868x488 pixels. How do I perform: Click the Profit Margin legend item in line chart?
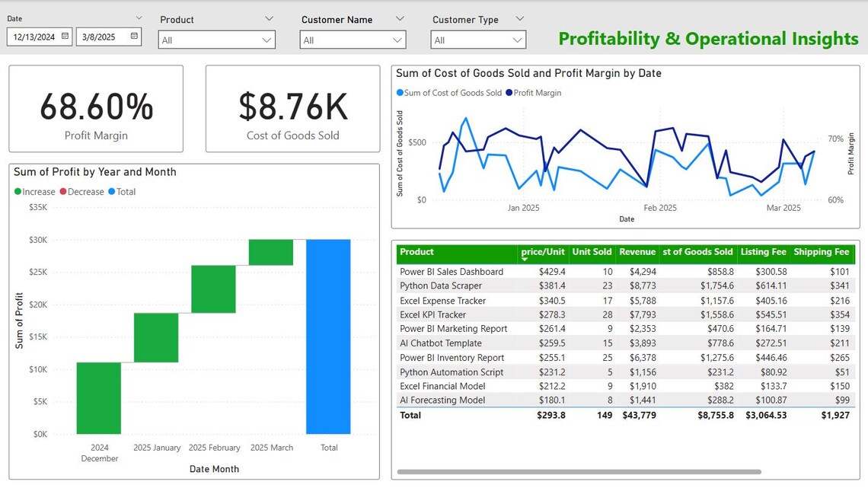coord(534,93)
